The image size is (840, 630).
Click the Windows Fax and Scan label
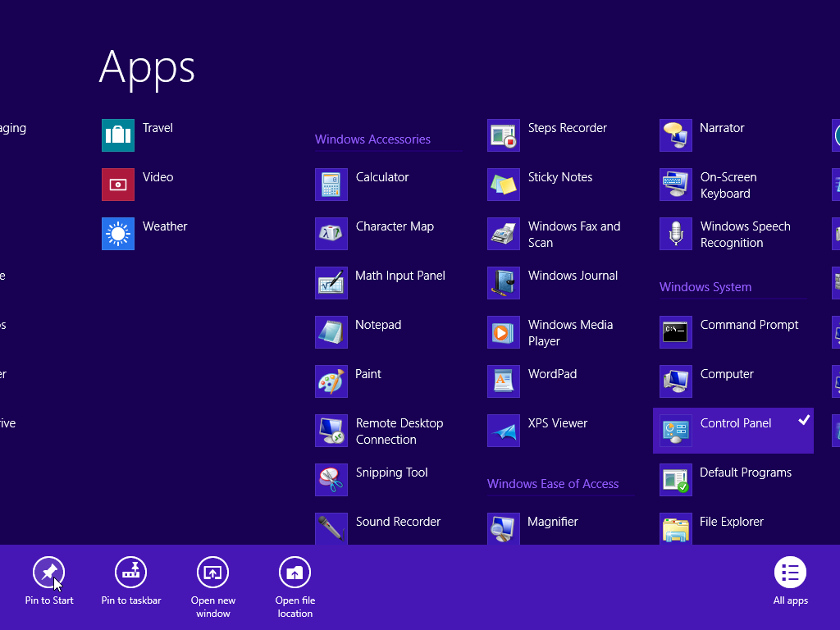(574, 235)
